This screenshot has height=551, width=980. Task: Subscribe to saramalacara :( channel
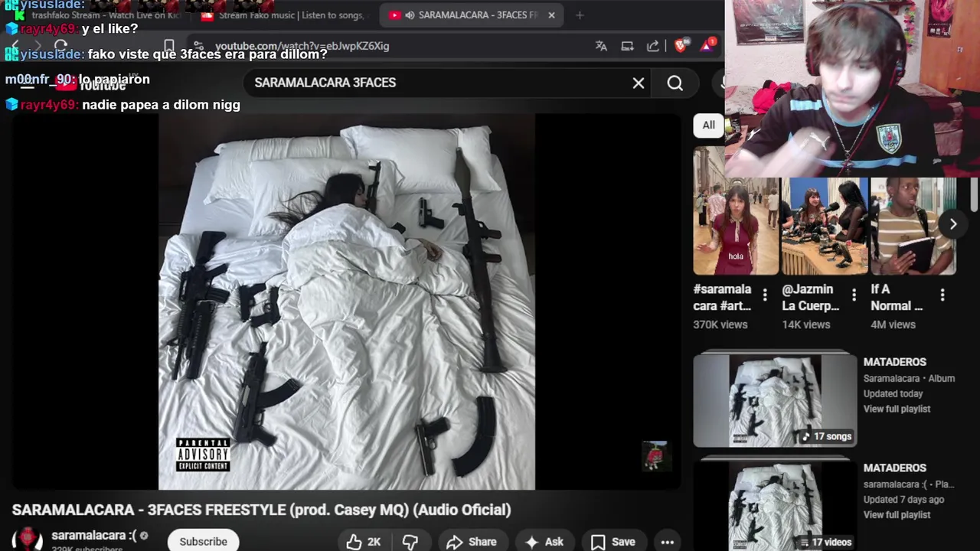[203, 542]
